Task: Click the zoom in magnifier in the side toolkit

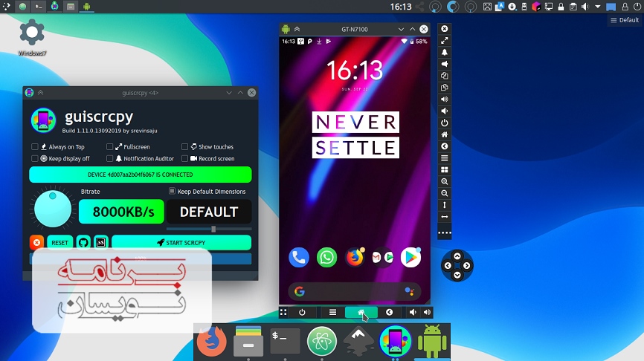Action: click(x=445, y=181)
